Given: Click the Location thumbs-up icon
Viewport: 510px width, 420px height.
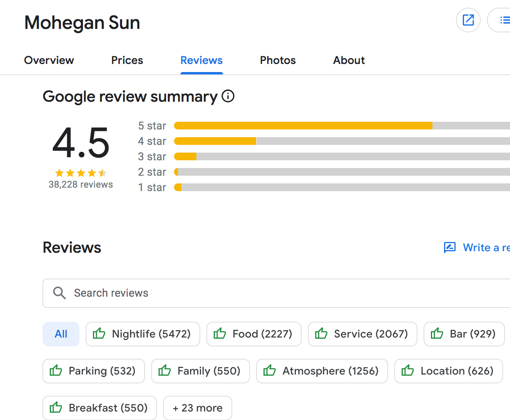Looking at the screenshot, I should click(x=408, y=370).
